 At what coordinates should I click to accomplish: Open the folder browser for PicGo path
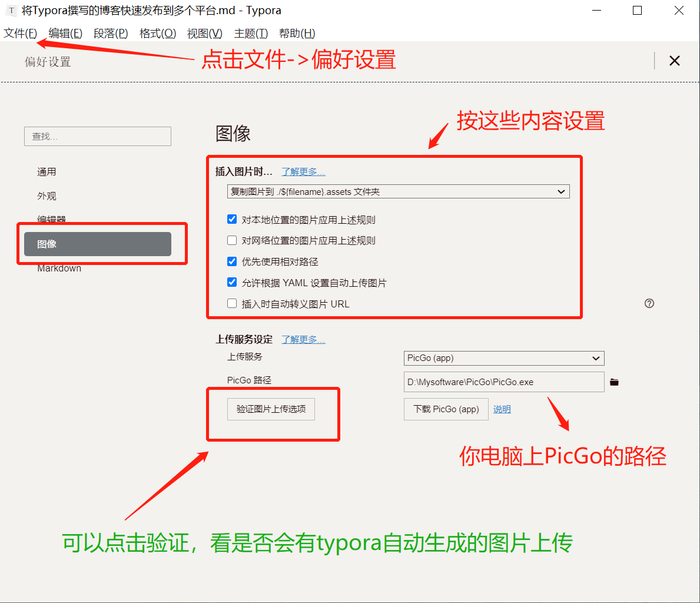615,382
